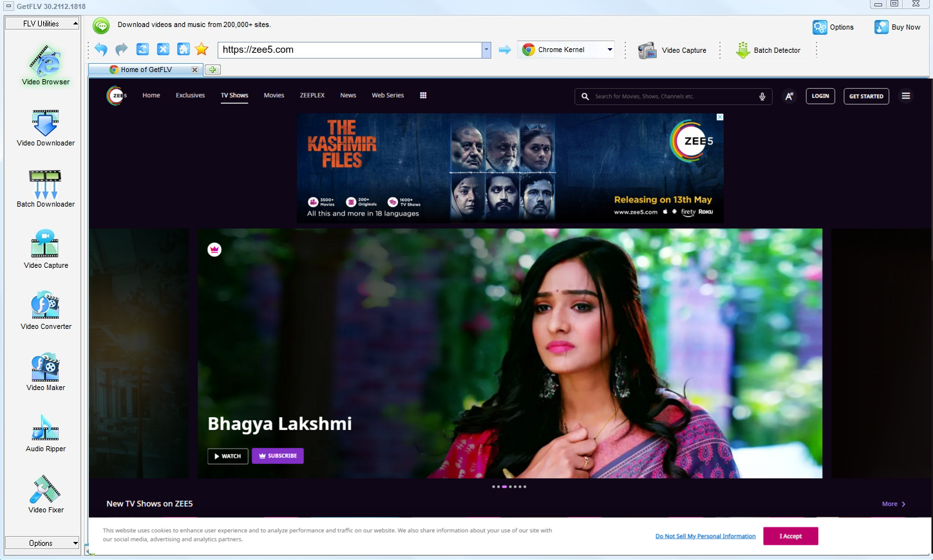This screenshot has height=560, width=933.
Task: Click the GET STARTED button
Action: (866, 96)
